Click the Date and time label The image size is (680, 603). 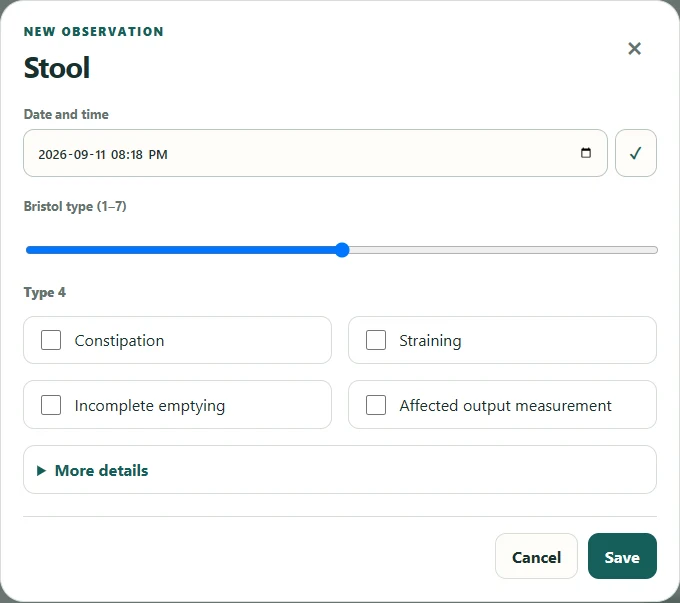(66, 115)
